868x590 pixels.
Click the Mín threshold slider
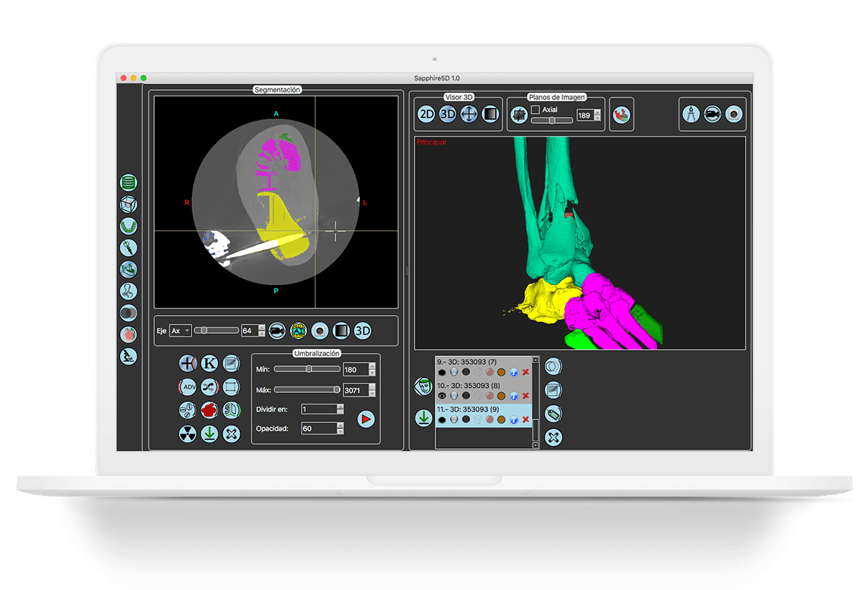point(307,369)
